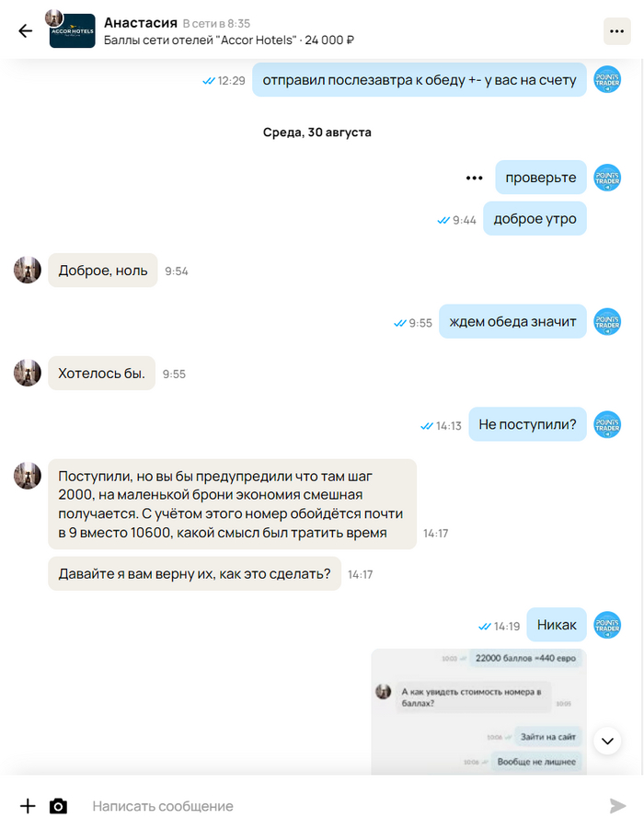644x830 pixels.
Task: Click Points Trader avatar beside Не поступили?
Action: (607, 424)
